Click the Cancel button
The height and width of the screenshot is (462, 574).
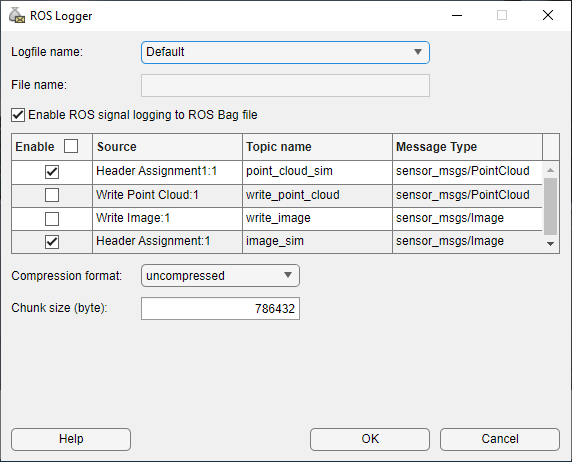500,439
